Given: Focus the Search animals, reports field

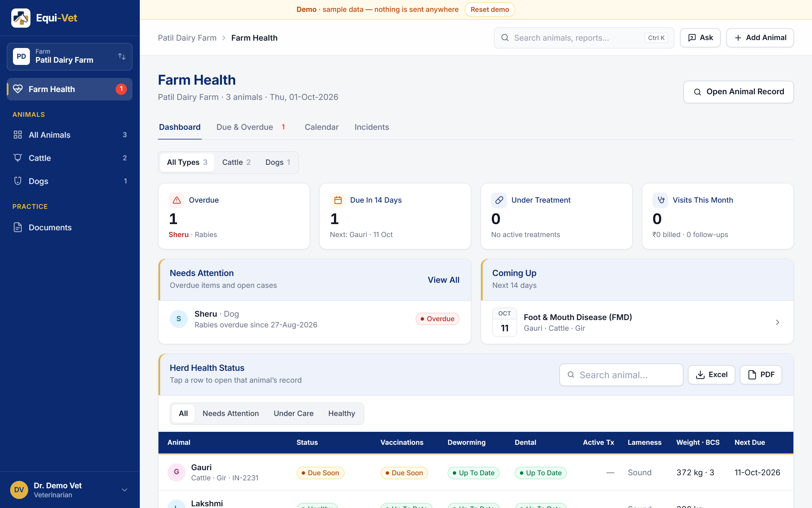Looking at the screenshot, I should 584,38.
